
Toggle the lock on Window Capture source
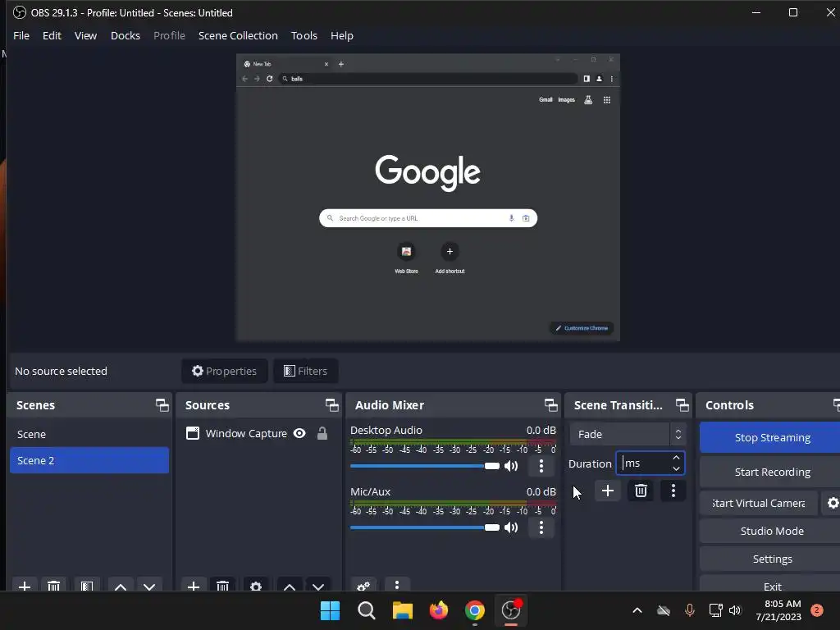(322, 433)
